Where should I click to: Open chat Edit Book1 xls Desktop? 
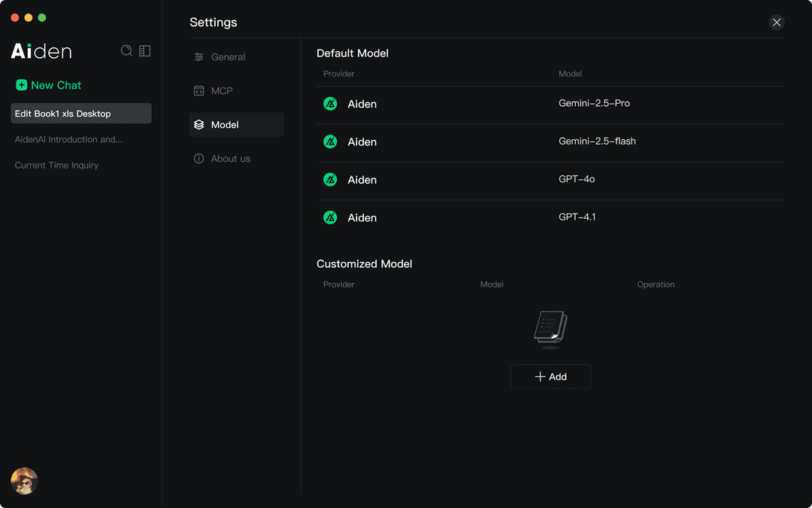[81, 114]
